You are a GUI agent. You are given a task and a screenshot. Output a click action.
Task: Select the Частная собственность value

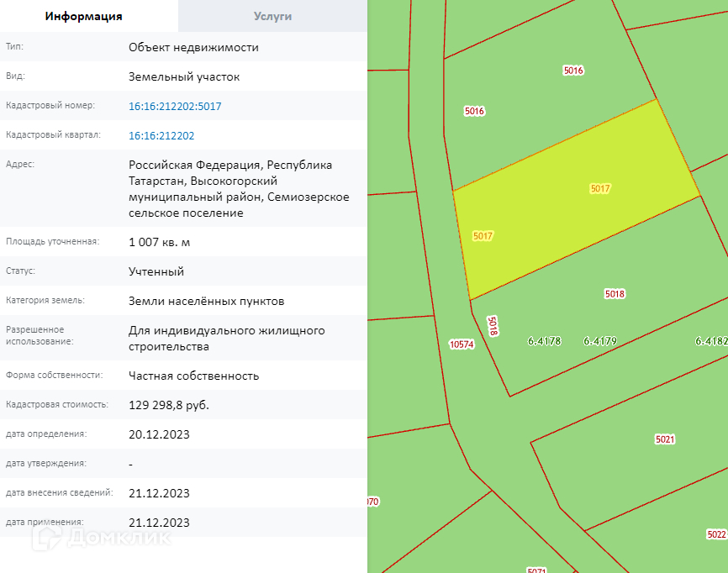click(194, 376)
